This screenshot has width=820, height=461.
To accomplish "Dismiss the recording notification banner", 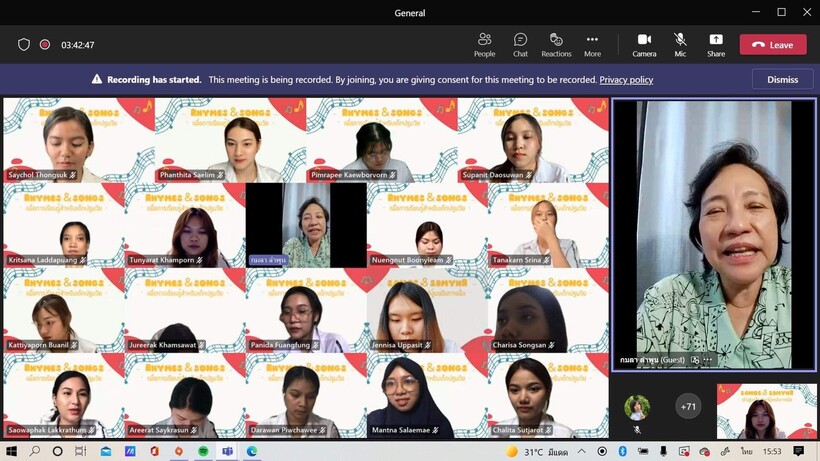I will pos(782,80).
